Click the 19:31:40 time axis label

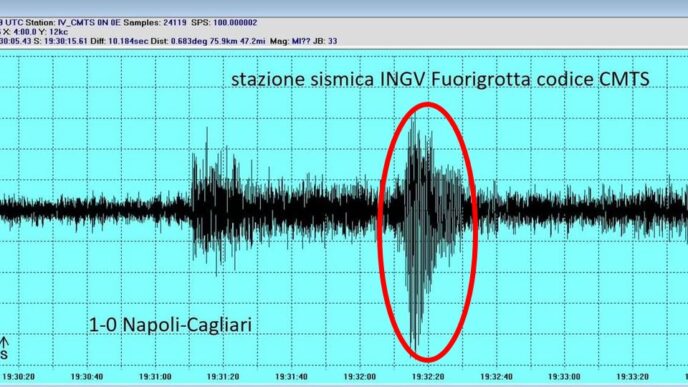(292, 377)
